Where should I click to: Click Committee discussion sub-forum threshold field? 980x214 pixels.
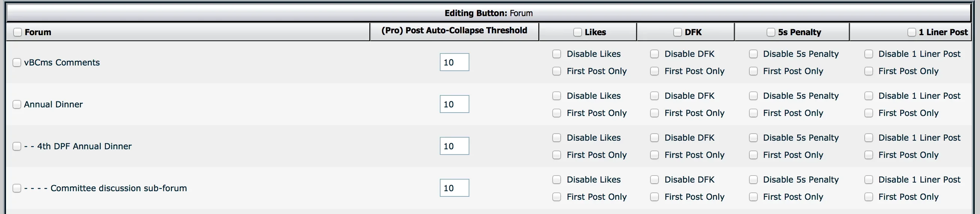tap(455, 188)
